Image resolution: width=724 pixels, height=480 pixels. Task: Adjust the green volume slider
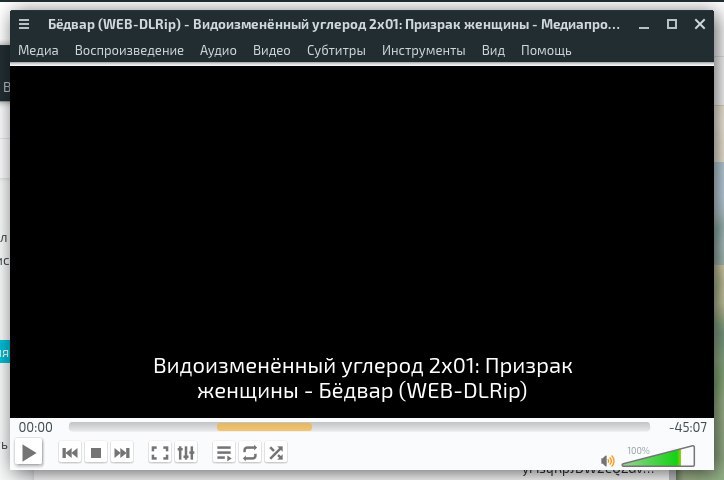coord(658,456)
